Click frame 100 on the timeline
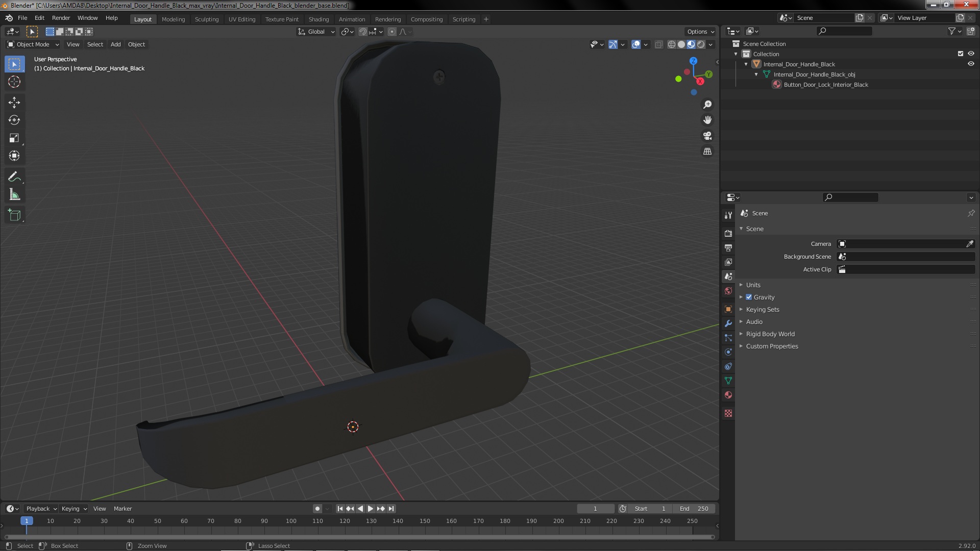The image size is (980, 551). 291,521
